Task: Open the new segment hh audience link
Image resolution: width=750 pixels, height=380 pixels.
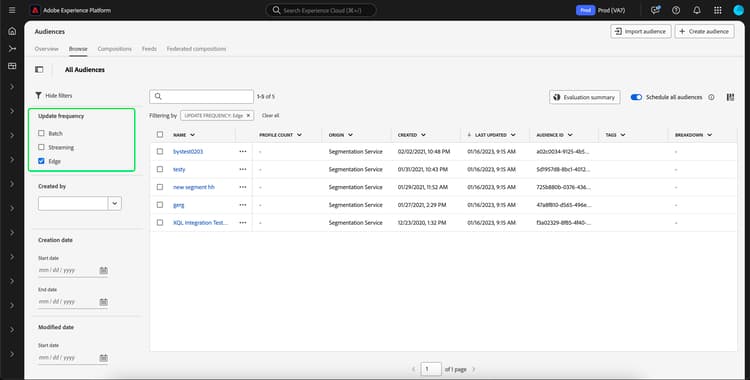Action: (194, 187)
